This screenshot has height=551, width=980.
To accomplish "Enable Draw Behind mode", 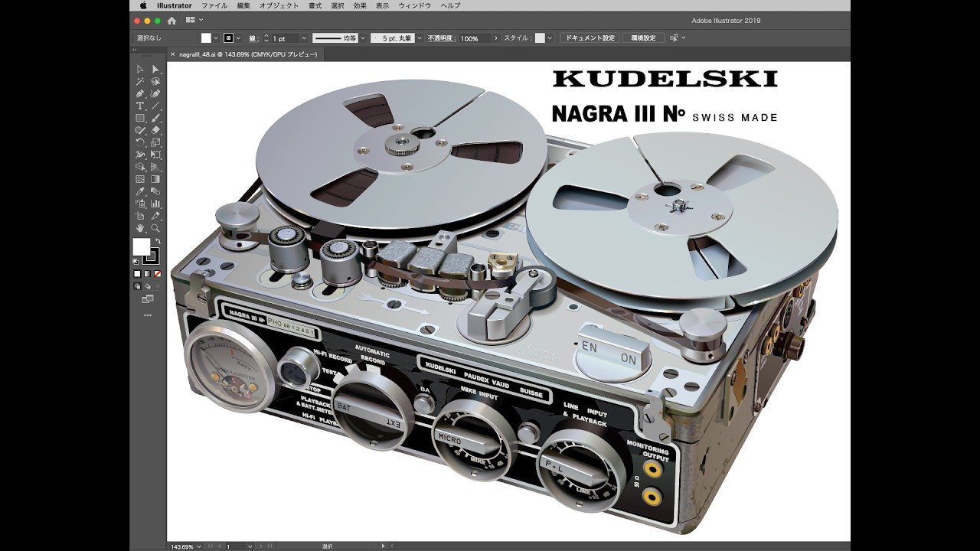I will coord(148,286).
